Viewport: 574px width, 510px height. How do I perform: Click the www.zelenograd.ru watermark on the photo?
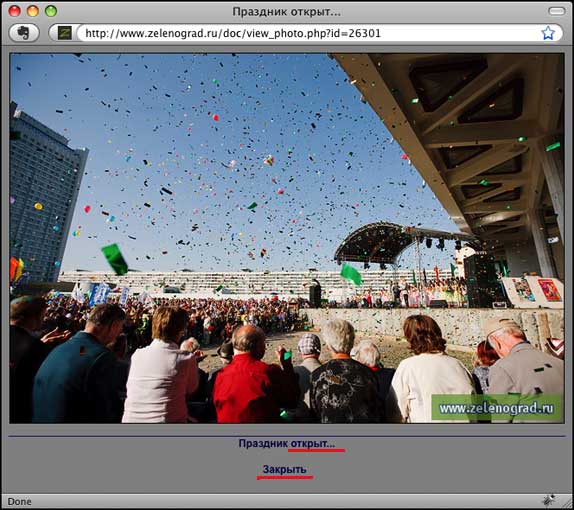pos(497,407)
